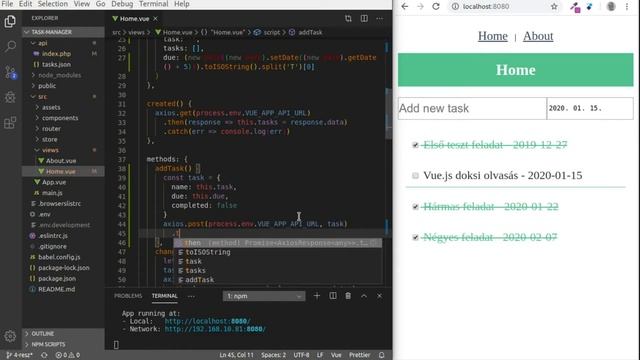Click errors and warnings count in status bar
This screenshot has height=360, width=640.
pos(68,355)
